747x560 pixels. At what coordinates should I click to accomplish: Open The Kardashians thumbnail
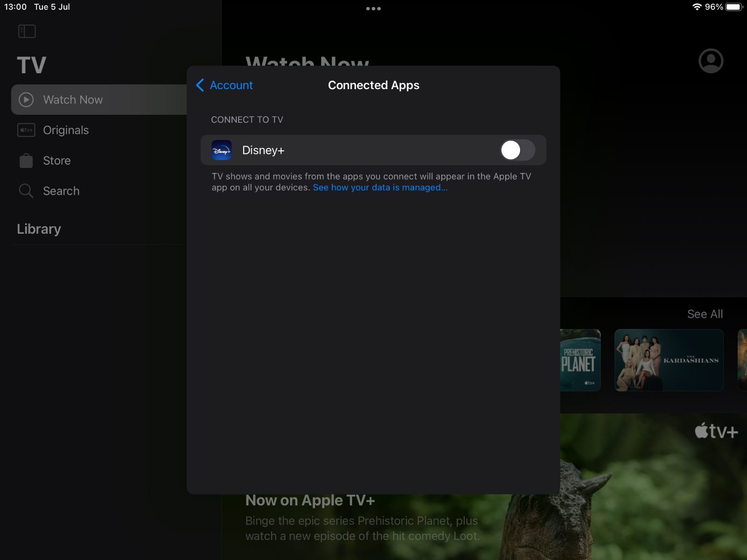pyautogui.click(x=669, y=360)
